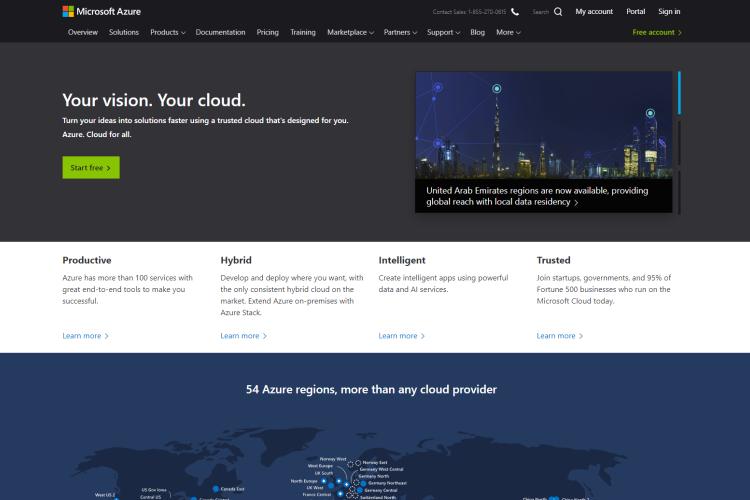750x500 pixels.
Task: Open the Training menu item
Action: click(302, 32)
